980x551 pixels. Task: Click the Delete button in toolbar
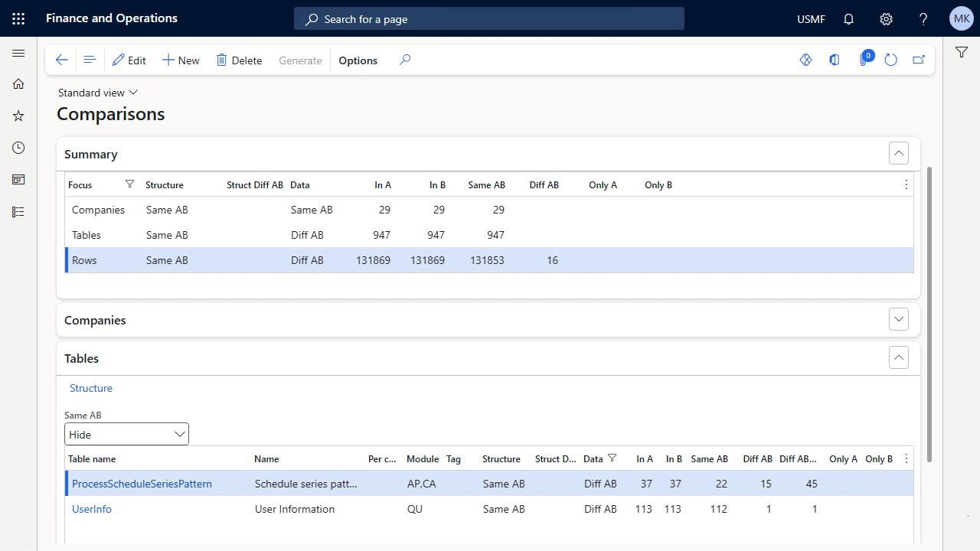[x=239, y=60]
